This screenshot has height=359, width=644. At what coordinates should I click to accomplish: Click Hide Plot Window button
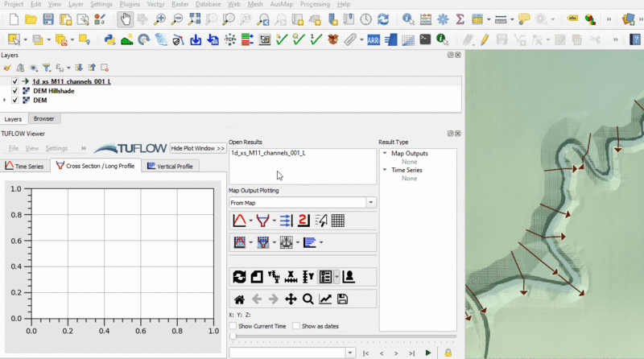[197, 149]
